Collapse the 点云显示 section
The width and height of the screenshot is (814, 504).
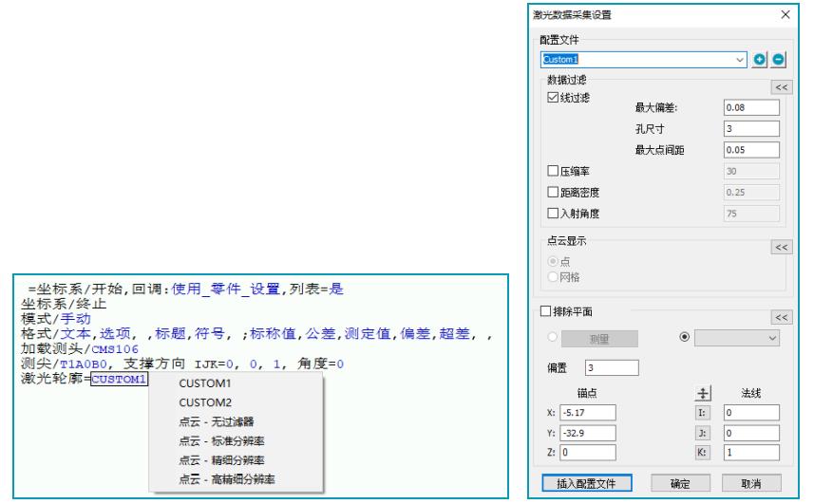point(782,247)
